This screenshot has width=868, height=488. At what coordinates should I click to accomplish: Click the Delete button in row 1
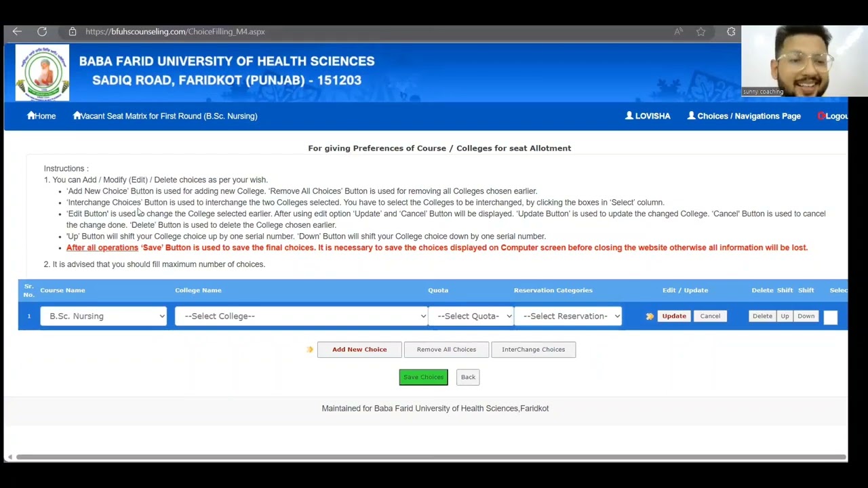762,316
